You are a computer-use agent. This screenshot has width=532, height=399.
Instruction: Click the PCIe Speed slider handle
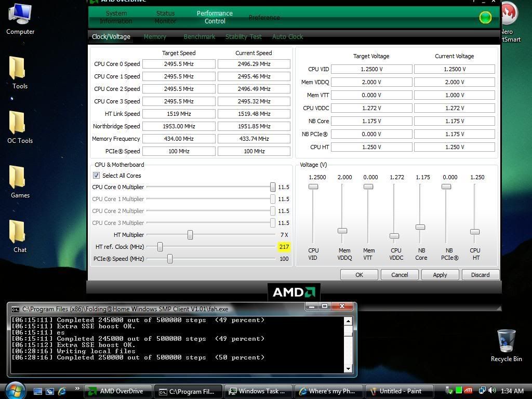[x=170, y=259]
